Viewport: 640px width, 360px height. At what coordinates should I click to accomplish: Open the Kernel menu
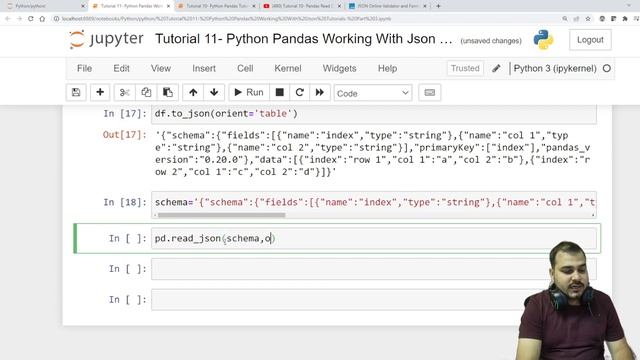click(288, 69)
